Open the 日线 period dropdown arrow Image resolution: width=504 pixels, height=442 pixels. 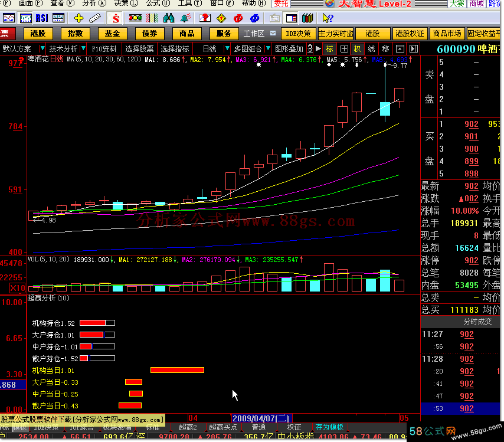click(227, 48)
